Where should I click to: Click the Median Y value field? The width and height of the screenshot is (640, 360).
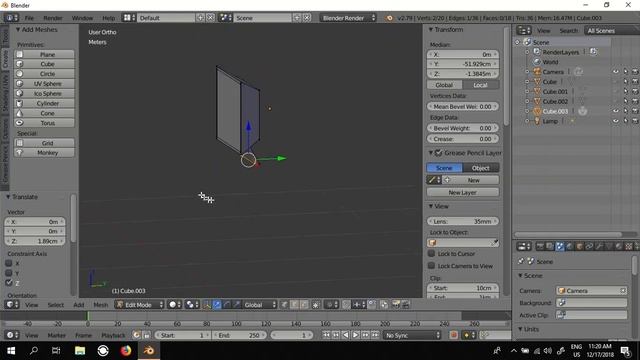pyautogui.click(x=462, y=64)
